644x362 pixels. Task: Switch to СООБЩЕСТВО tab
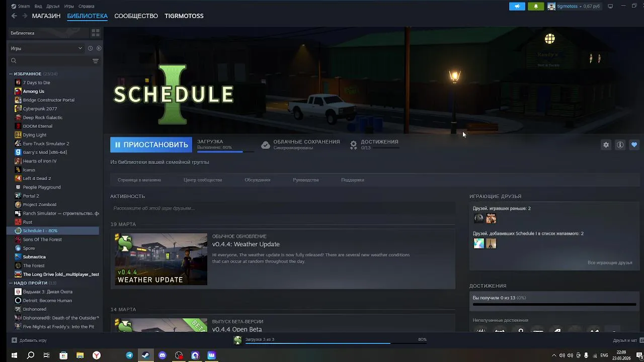[x=136, y=16]
